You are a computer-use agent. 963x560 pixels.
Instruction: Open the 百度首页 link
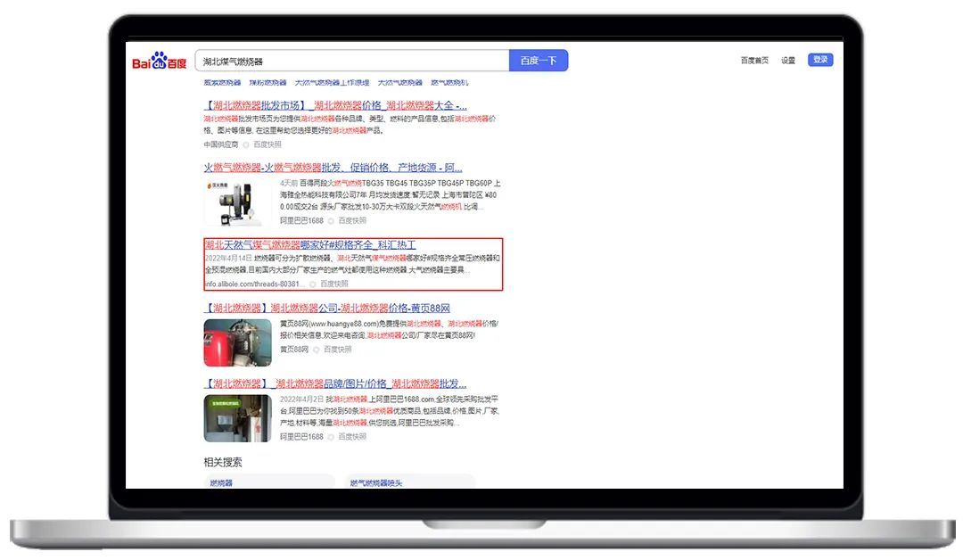(x=753, y=61)
